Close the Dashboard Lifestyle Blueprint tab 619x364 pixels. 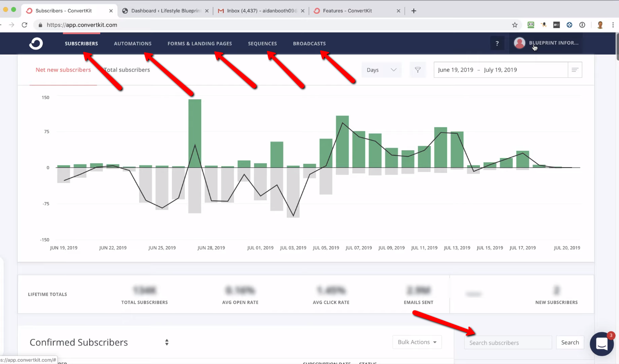(206, 10)
